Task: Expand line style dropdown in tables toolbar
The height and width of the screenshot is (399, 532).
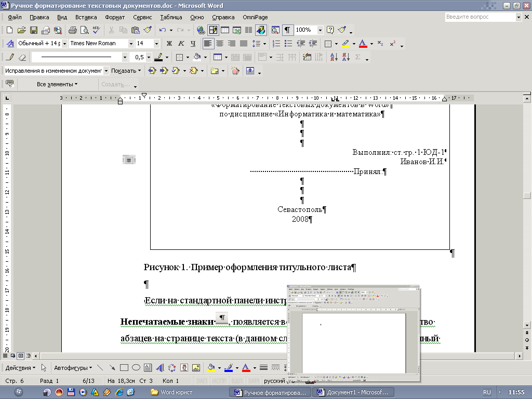Action: [125, 57]
